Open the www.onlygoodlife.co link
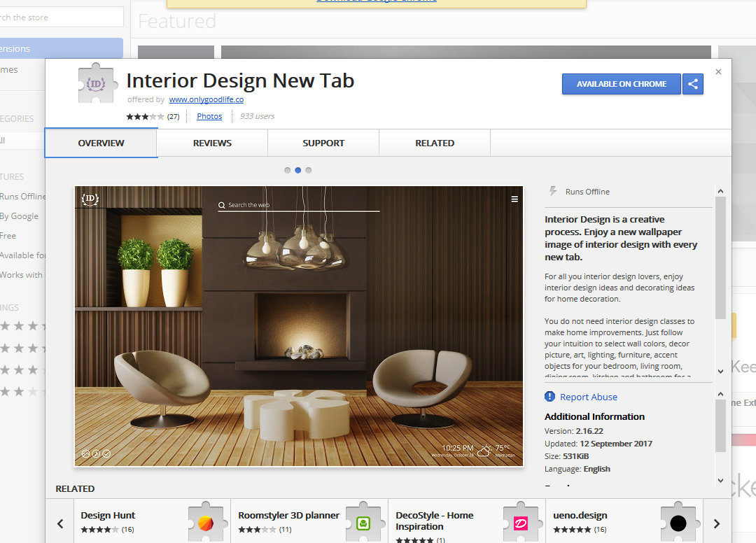 [x=206, y=99]
